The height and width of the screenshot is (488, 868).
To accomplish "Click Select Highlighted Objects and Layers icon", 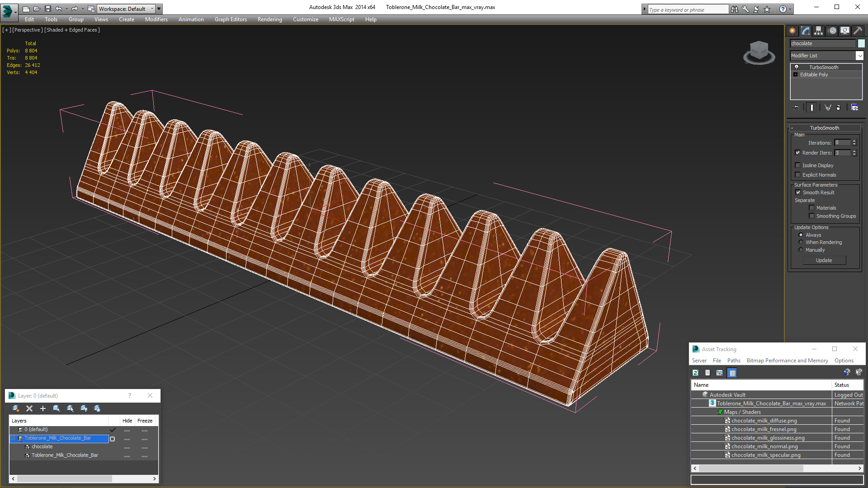I will point(57,408).
